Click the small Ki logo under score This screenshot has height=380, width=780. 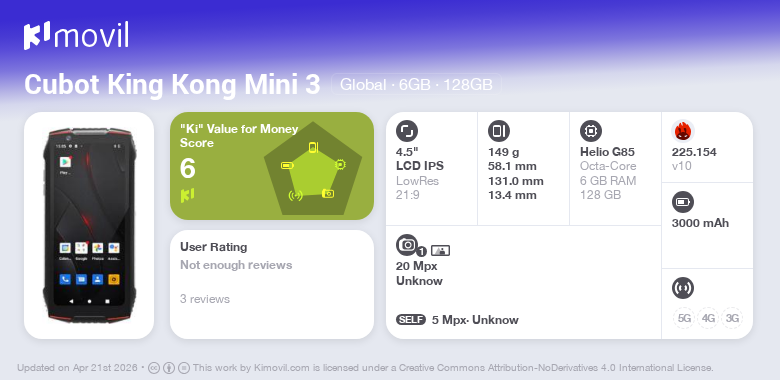[187, 195]
